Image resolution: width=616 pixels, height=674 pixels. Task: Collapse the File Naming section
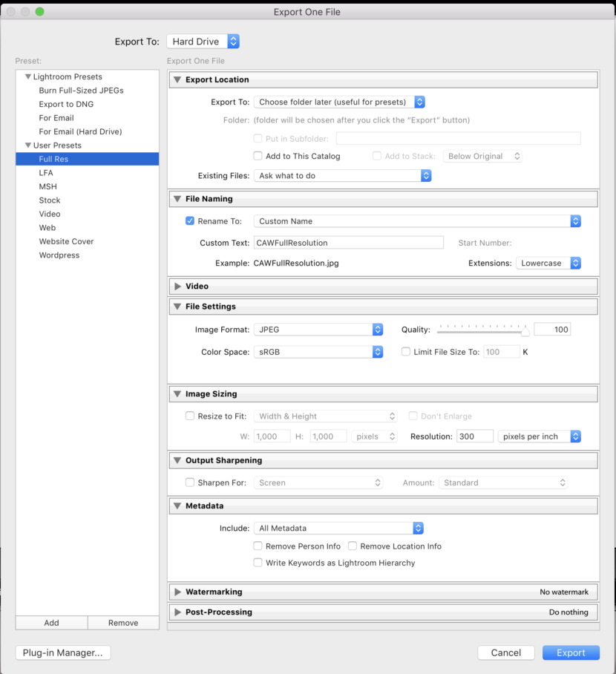(177, 198)
